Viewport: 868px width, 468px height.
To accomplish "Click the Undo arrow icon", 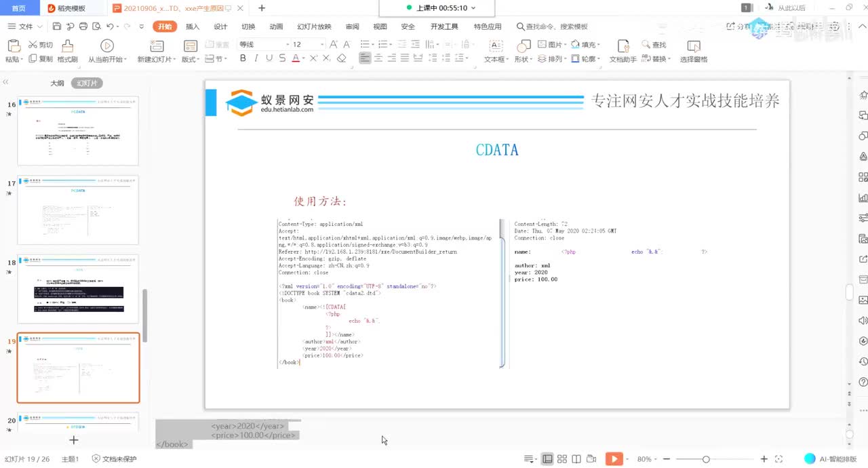I will coord(109,26).
